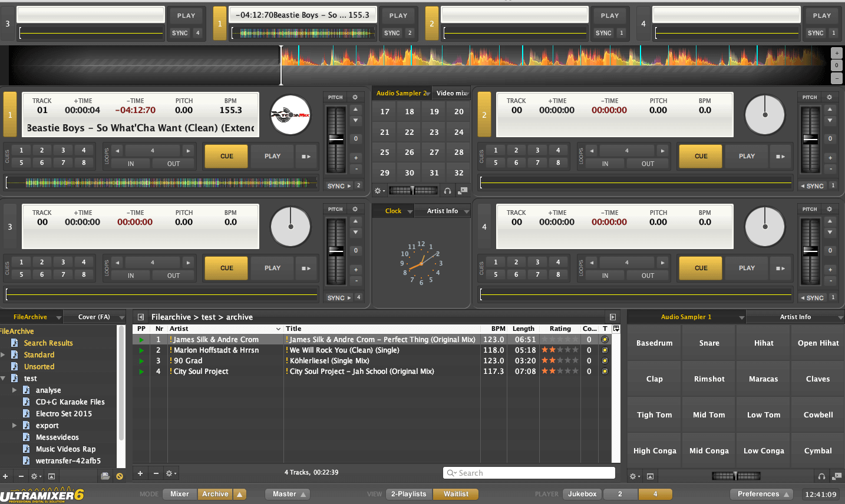
Task: Trigger the Cowbell sample pad
Action: 818,415
